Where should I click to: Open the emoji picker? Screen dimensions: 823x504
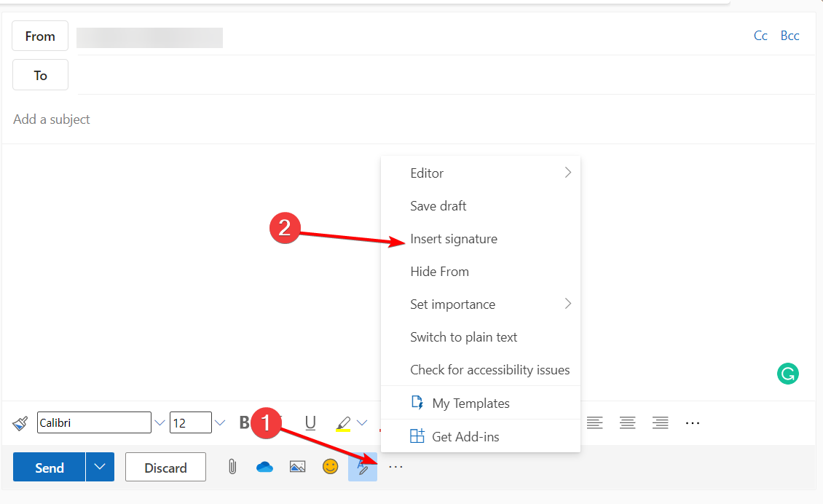pyautogui.click(x=330, y=466)
